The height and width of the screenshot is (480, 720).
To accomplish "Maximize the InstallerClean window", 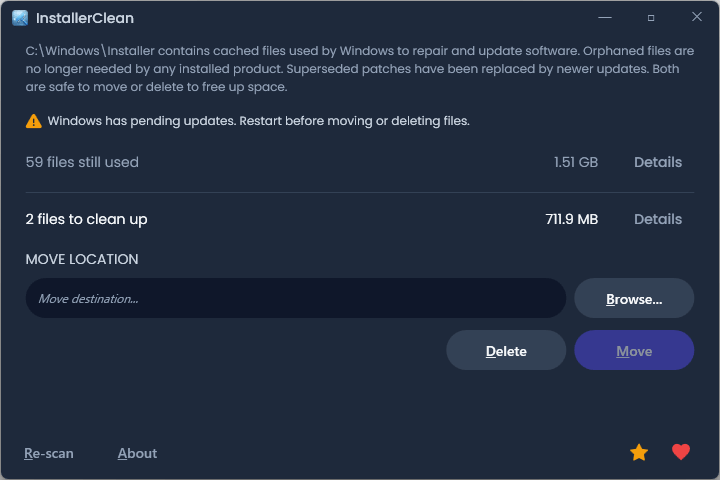I will tap(651, 18).
